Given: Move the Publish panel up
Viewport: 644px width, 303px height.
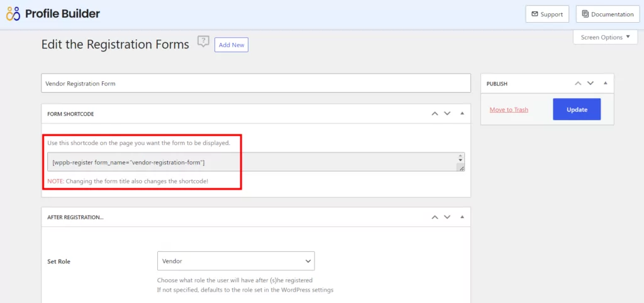Looking at the screenshot, I should (x=579, y=83).
